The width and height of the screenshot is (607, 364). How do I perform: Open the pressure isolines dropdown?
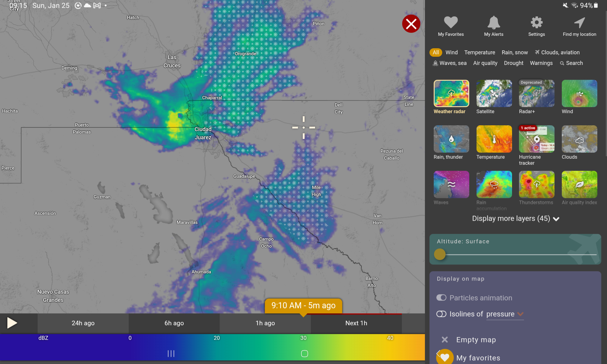pos(520,314)
